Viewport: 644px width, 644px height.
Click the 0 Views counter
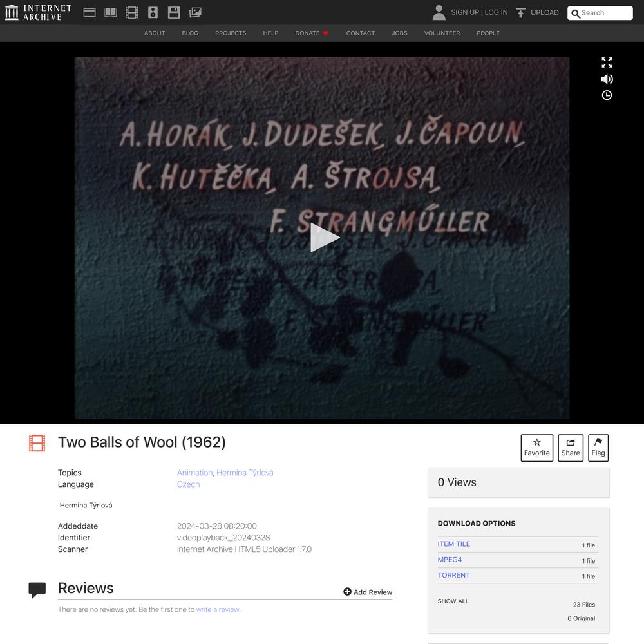tap(457, 482)
